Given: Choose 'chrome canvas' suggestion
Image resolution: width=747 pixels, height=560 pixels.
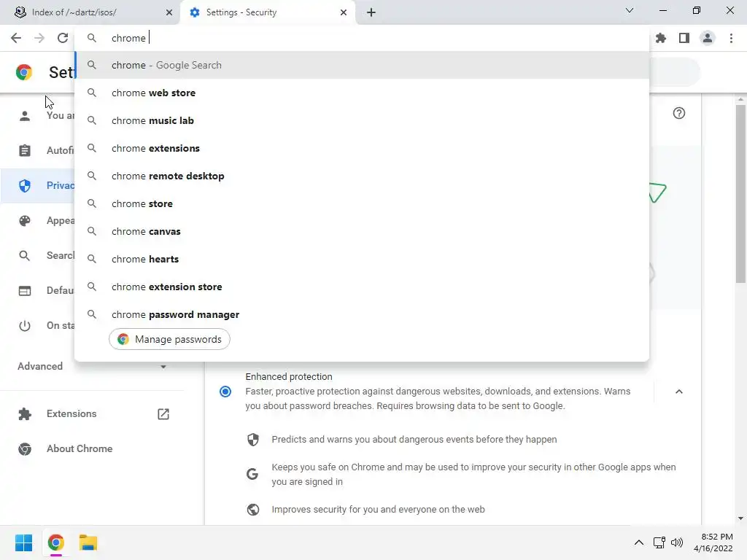Looking at the screenshot, I should 362,231.
